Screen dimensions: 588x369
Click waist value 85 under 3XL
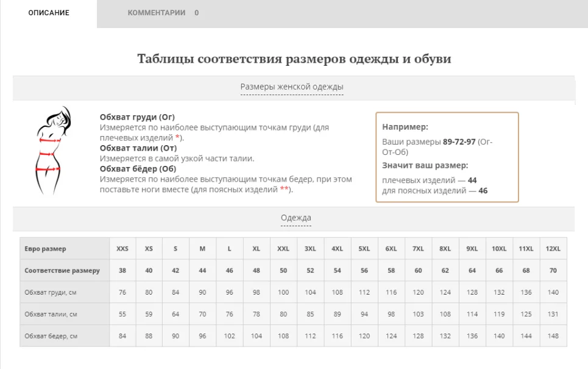pos(311,314)
